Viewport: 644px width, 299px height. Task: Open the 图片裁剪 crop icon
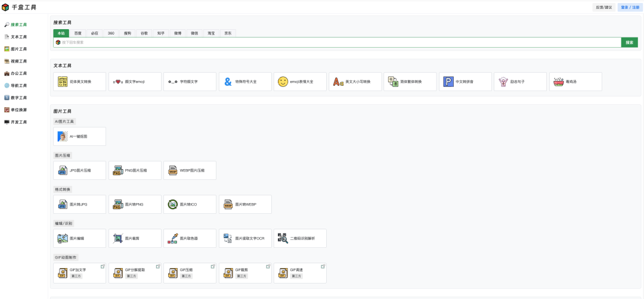tap(118, 238)
